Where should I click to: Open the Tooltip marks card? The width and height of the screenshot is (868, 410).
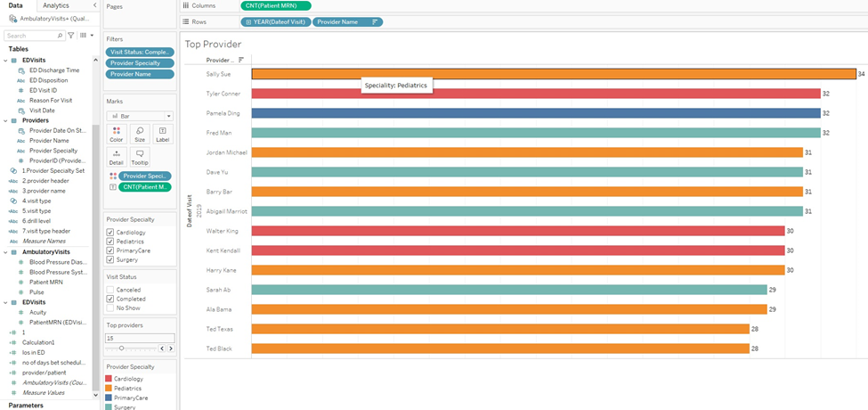tap(140, 157)
